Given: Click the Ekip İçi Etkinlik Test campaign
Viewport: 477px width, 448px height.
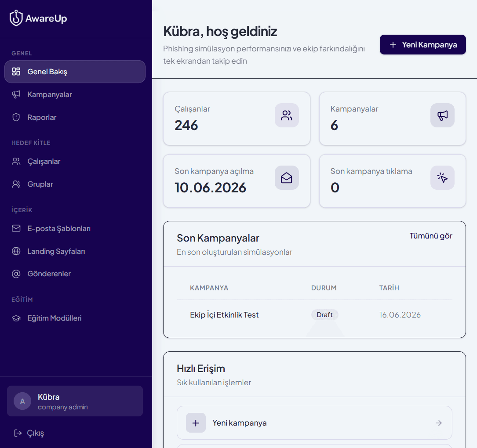Looking at the screenshot, I should point(224,315).
